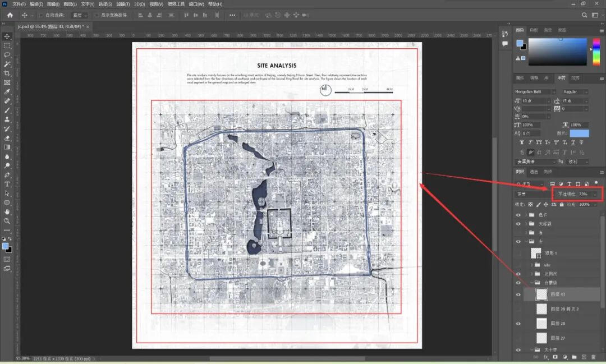Hide the 白蒙版 group
Image resolution: width=606 pixels, height=364 pixels.
point(518,283)
